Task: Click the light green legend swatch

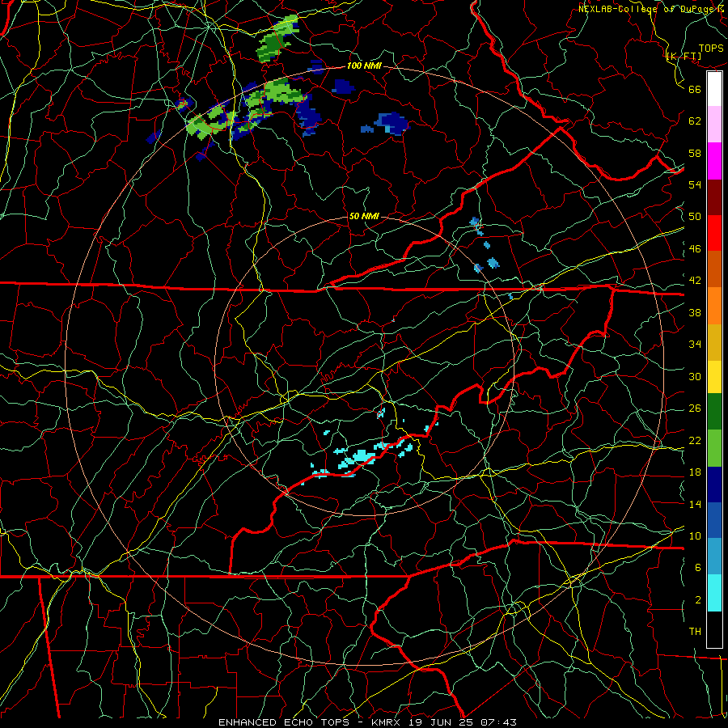Action: (714, 448)
